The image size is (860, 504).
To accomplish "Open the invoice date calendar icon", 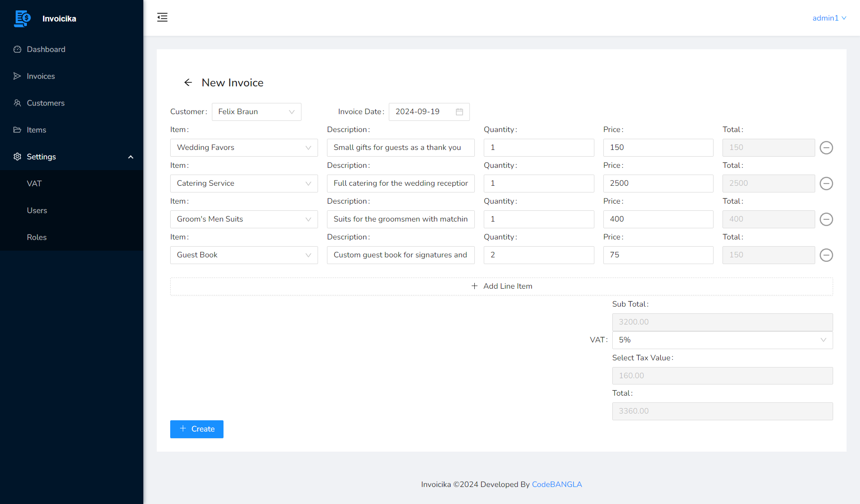I will pos(459,112).
